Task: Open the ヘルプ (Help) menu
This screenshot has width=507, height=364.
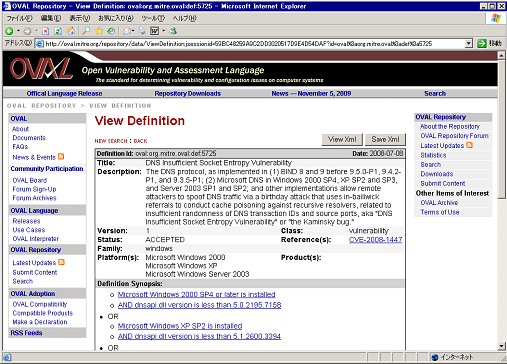Action: (x=184, y=18)
